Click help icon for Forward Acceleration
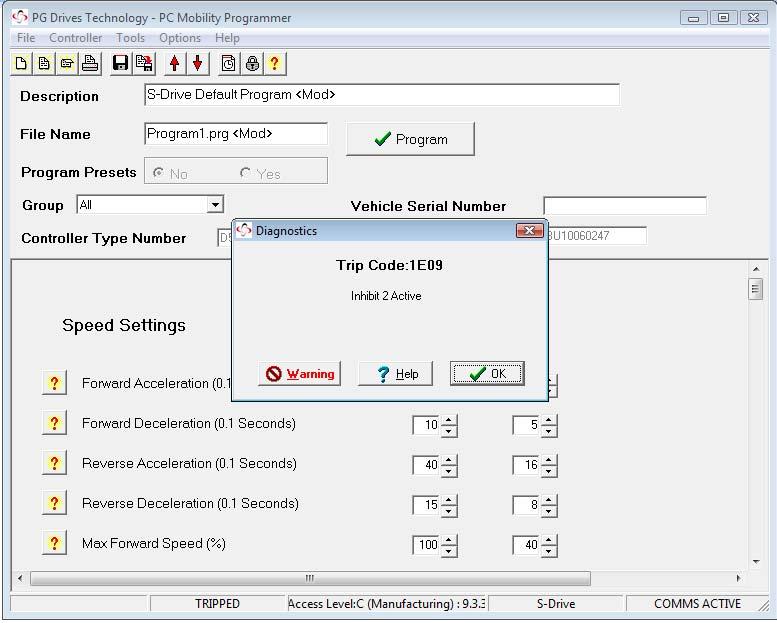 (x=55, y=383)
